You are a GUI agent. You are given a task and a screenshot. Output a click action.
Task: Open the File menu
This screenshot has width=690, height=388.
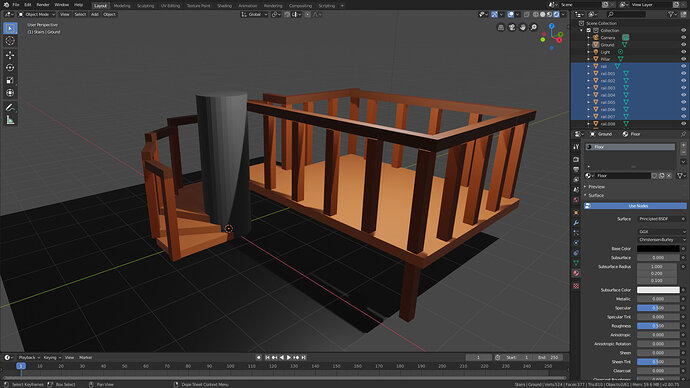coord(16,5)
